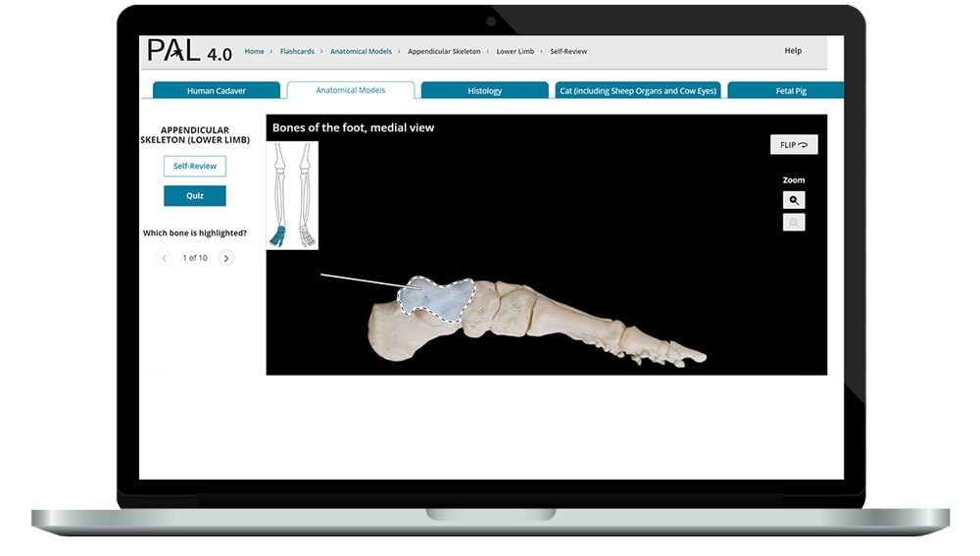Go to the previous question arrow
The width and height of the screenshot is (980, 556).
(164, 258)
